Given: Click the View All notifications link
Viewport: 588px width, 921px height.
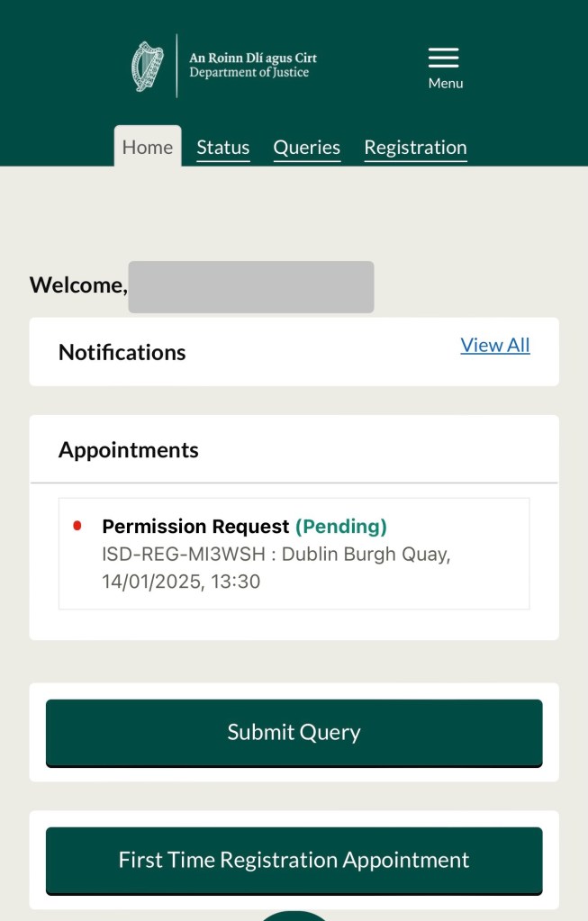Looking at the screenshot, I should point(495,345).
